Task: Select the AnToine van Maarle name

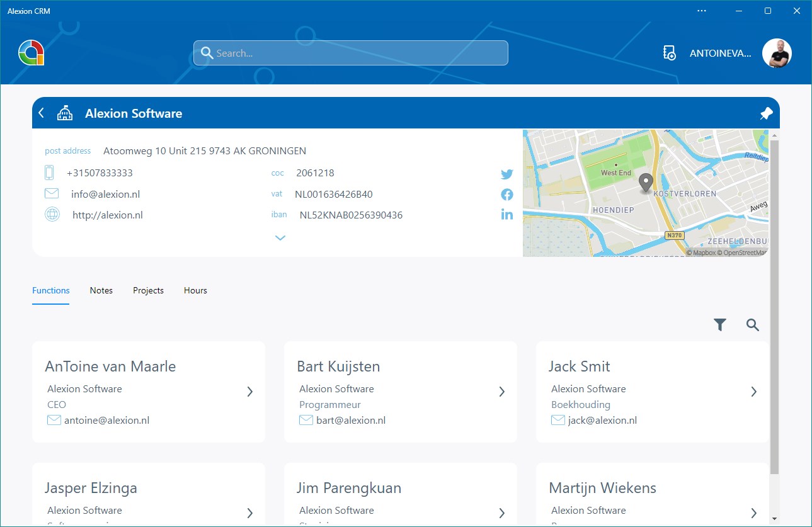Action: (x=110, y=366)
